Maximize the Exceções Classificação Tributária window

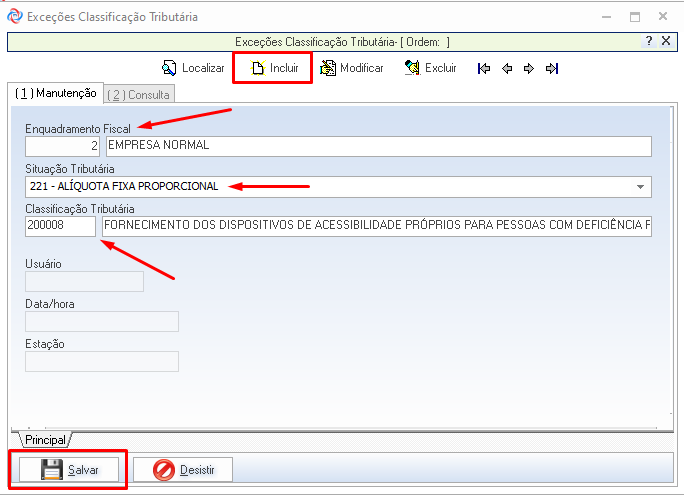click(634, 16)
